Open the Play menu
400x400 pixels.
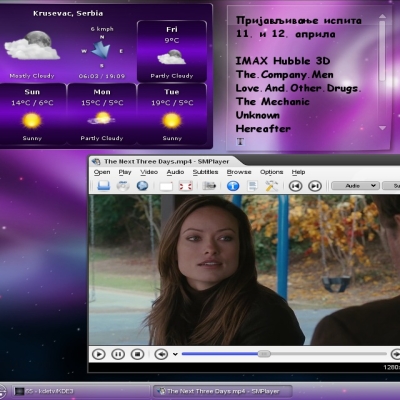(x=125, y=172)
